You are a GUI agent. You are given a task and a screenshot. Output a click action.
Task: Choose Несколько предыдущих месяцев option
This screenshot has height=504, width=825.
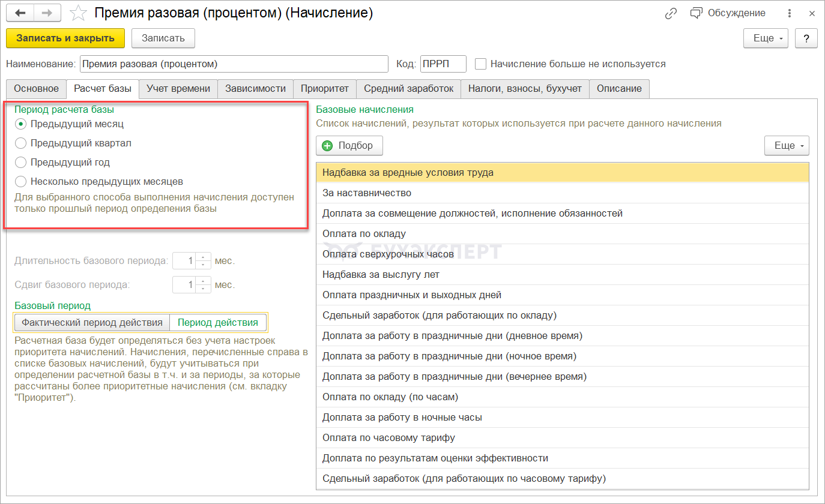click(x=21, y=181)
